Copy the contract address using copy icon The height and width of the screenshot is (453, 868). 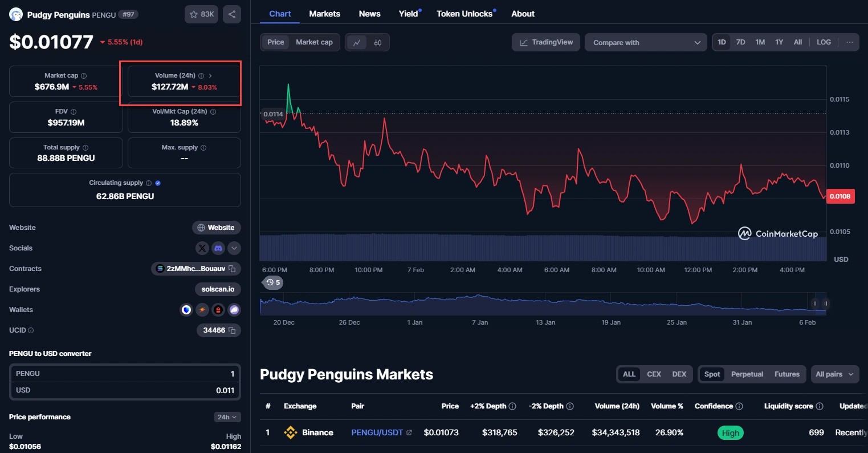pos(232,269)
